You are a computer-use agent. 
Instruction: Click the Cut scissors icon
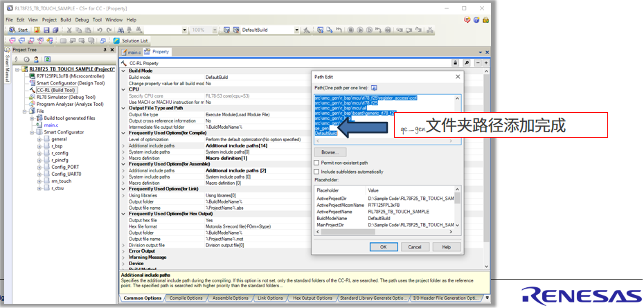69,30
